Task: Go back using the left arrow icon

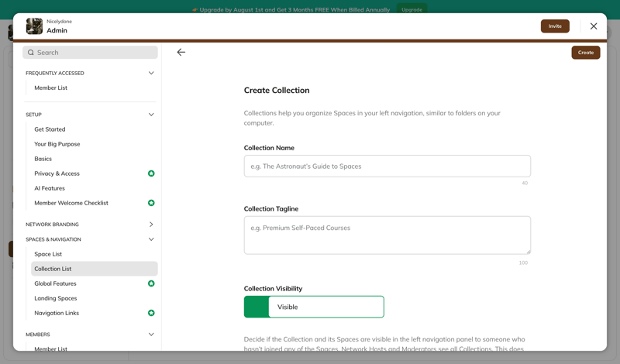Action: click(x=181, y=52)
